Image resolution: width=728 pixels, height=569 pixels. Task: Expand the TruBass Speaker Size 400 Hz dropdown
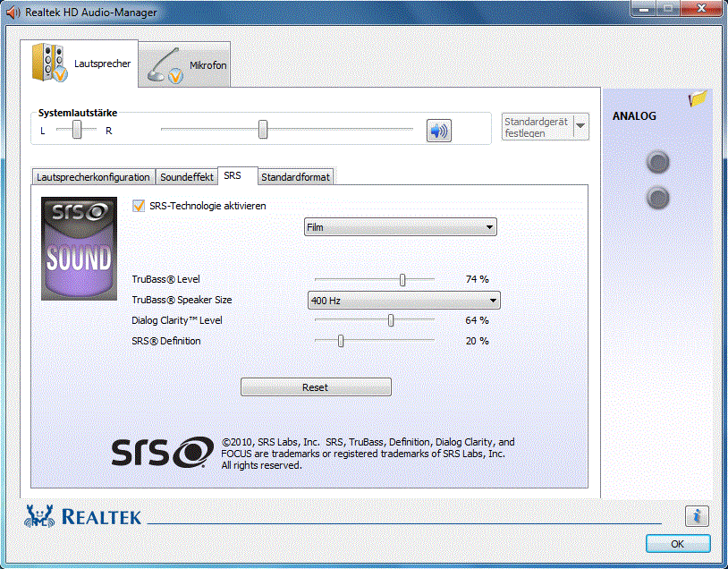[404, 301]
